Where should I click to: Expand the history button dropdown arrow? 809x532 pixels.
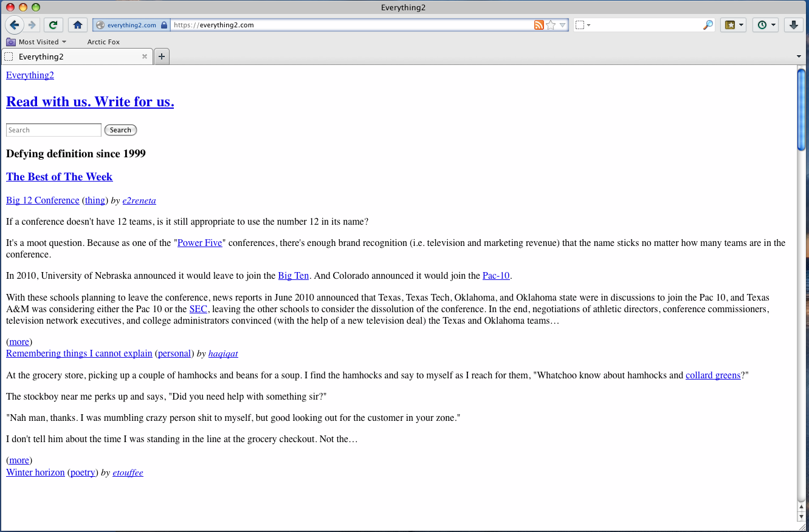774,25
